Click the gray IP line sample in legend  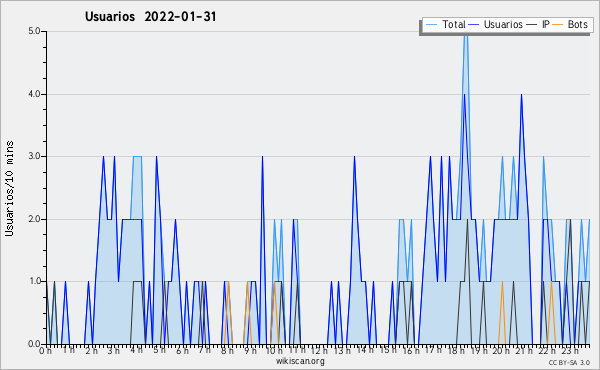532,25
